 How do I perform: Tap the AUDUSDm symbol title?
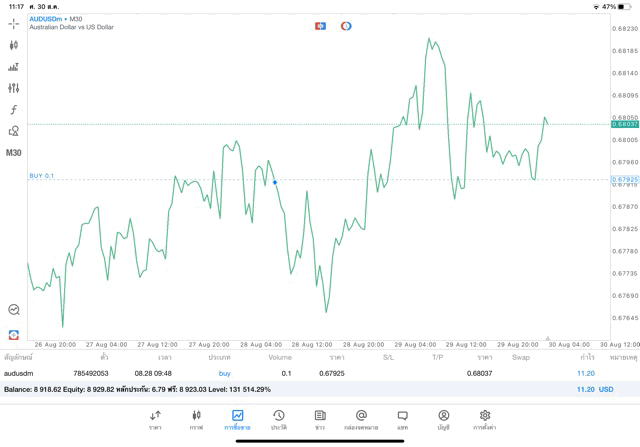(x=48, y=19)
